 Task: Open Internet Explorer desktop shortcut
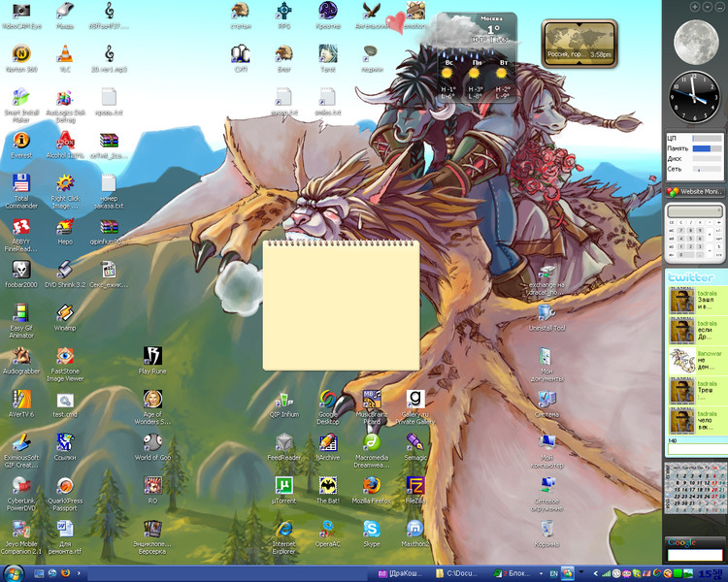(x=284, y=537)
